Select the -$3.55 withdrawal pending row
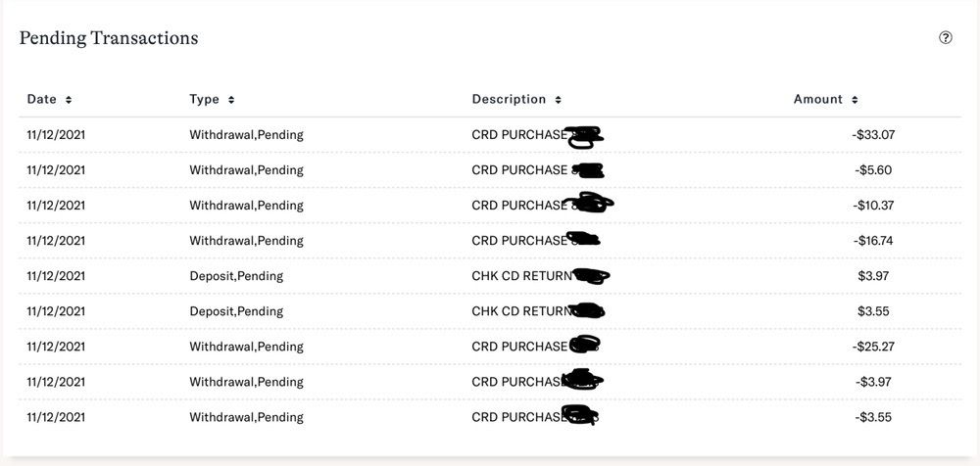The height and width of the screenshot is (466, 980). [490, 417]
